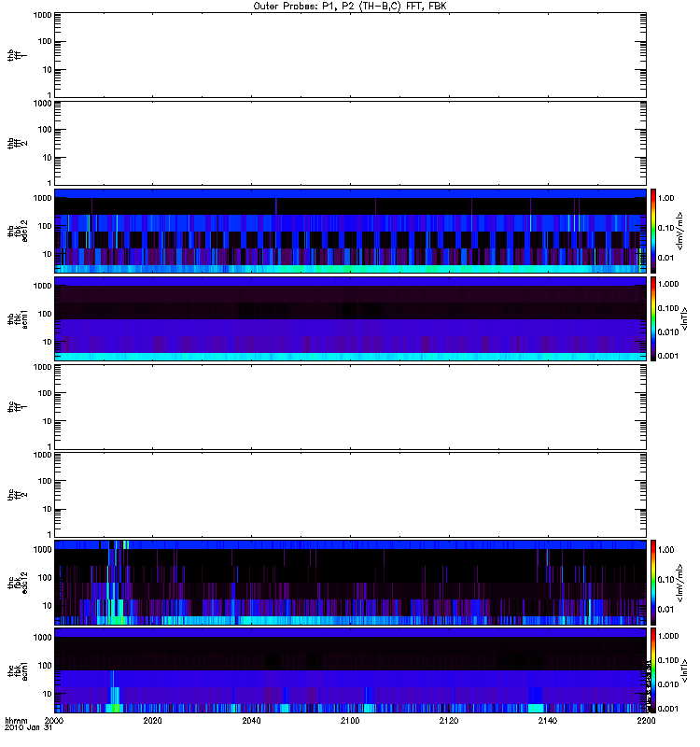Click the '2000' time axis tick label
The width and height of the screenshot is (700, 747).
(54, 721)
